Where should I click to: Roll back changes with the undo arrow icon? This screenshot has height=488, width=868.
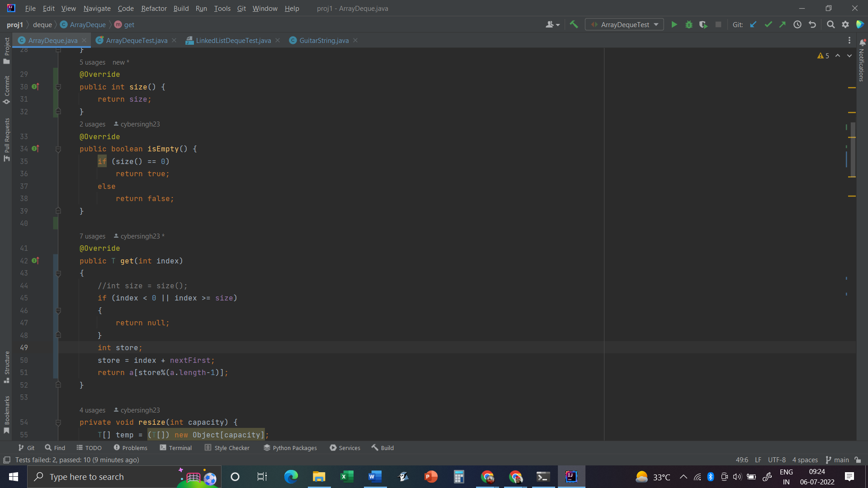(812, 25)
